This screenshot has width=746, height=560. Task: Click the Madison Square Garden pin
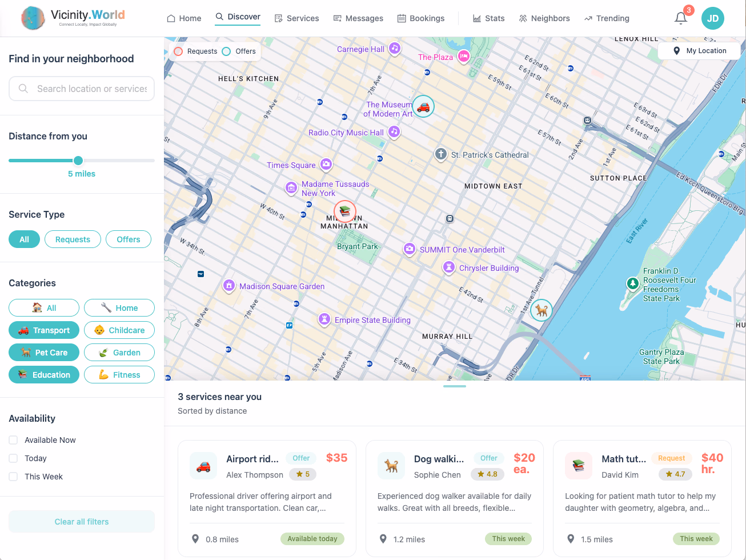229,286
